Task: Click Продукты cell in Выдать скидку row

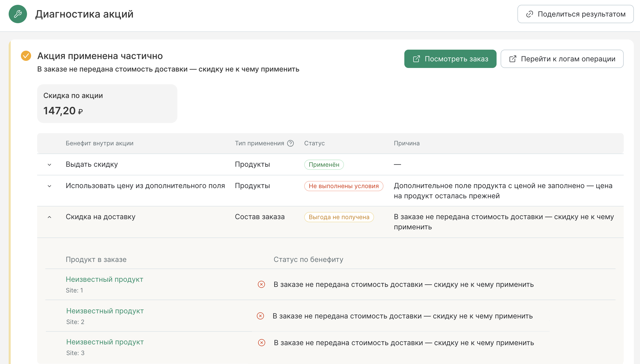Action: click(x=252, y=164)
